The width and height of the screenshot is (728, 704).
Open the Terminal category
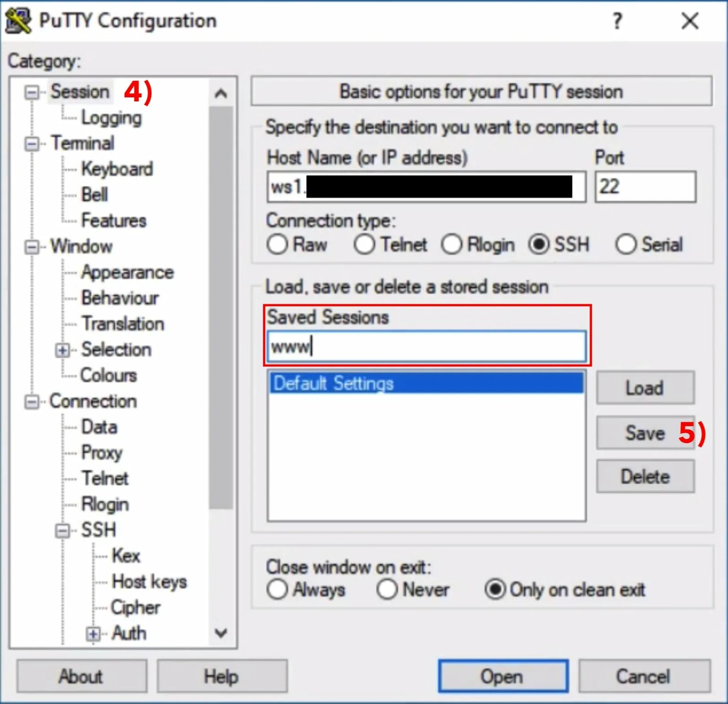pos(82,143)
